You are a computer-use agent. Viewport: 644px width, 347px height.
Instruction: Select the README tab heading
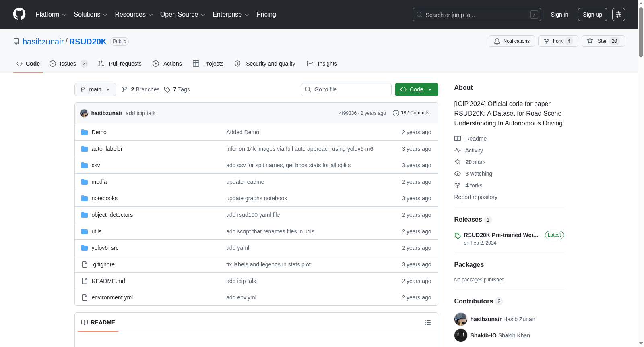(98, 322)
